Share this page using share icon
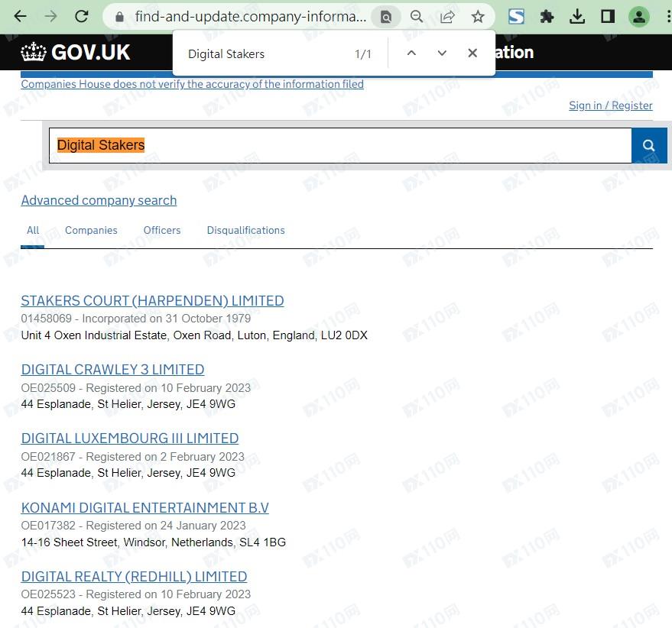The height and width of the screenshot is (628, 672). (447, 17)
